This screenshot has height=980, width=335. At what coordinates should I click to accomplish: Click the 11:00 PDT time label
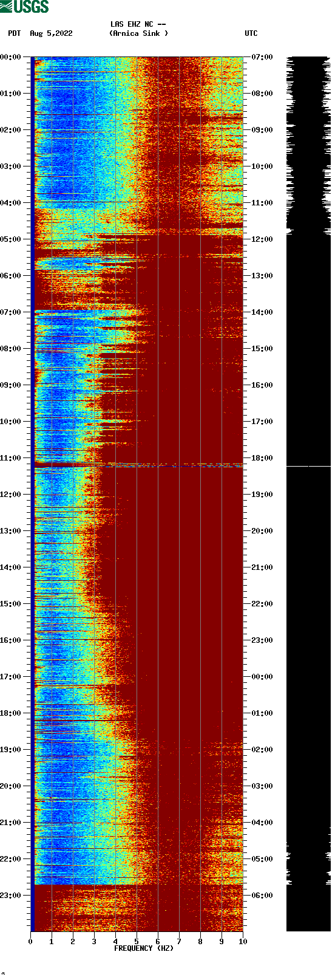click(x=11, y=458)
